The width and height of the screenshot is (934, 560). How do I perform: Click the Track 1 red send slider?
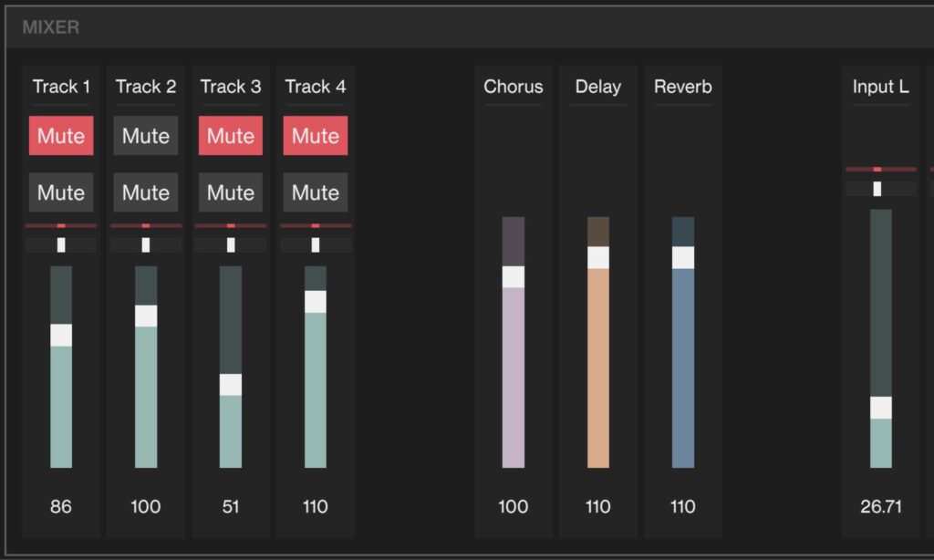(x=61, y=226)
